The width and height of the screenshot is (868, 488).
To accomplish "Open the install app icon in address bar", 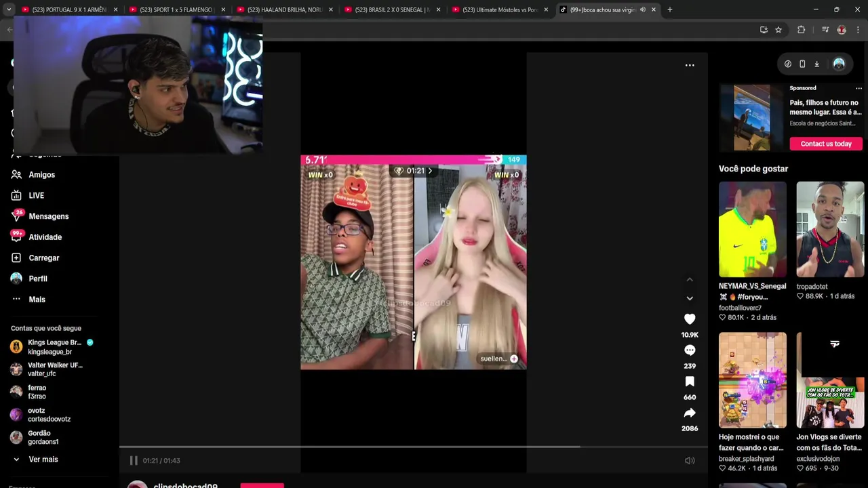I will 764,30.
